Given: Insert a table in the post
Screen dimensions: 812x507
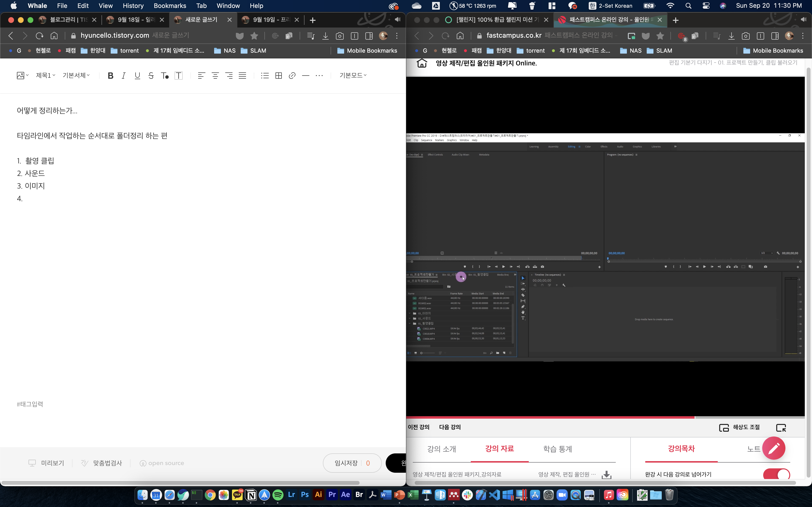Looking at the screenshot, I should 278,75.
